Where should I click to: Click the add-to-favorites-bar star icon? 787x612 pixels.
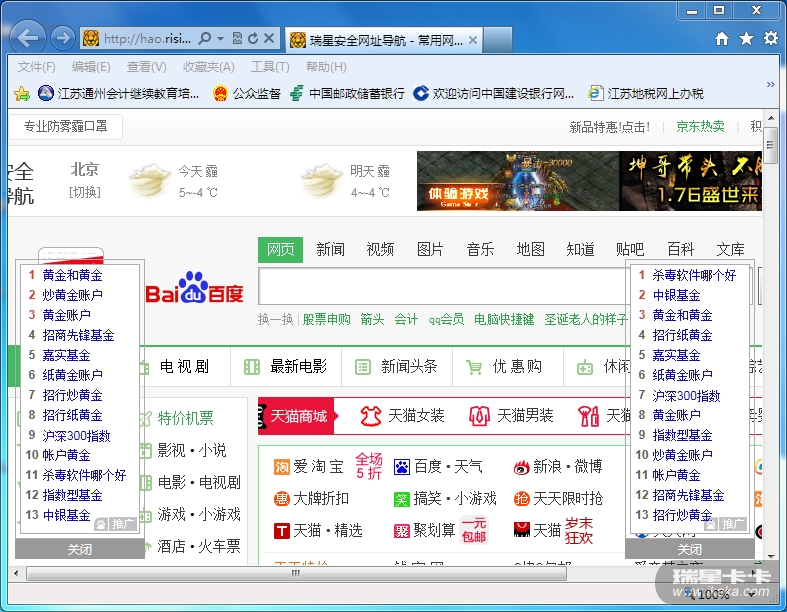[22, 93]
